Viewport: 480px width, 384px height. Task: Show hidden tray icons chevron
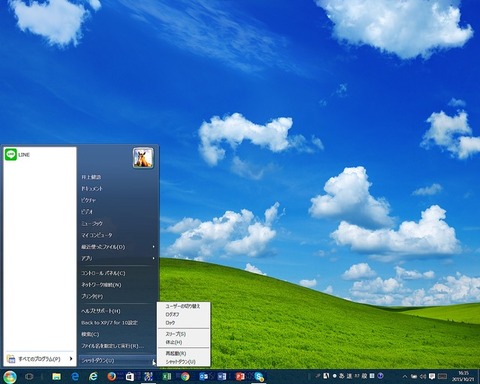pos(405,377)
